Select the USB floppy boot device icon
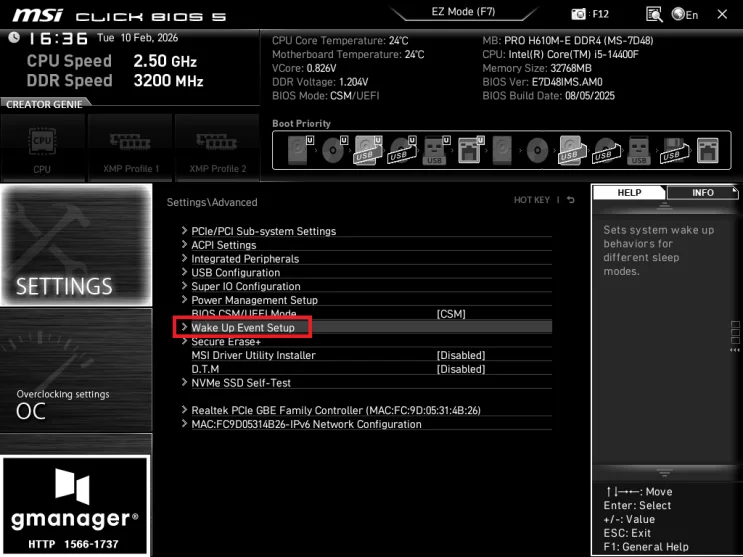 673,150
